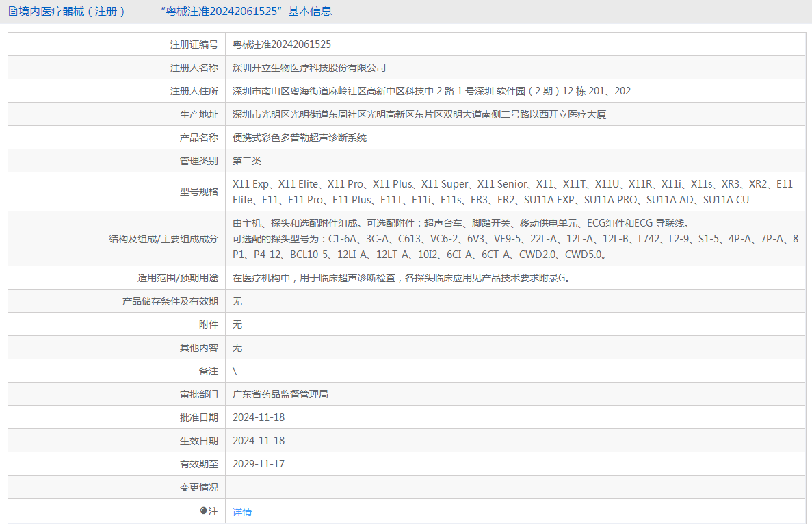The image size is (812, 527).
Task: Click the 生效日期 label
Action: (x=199, y=441)
